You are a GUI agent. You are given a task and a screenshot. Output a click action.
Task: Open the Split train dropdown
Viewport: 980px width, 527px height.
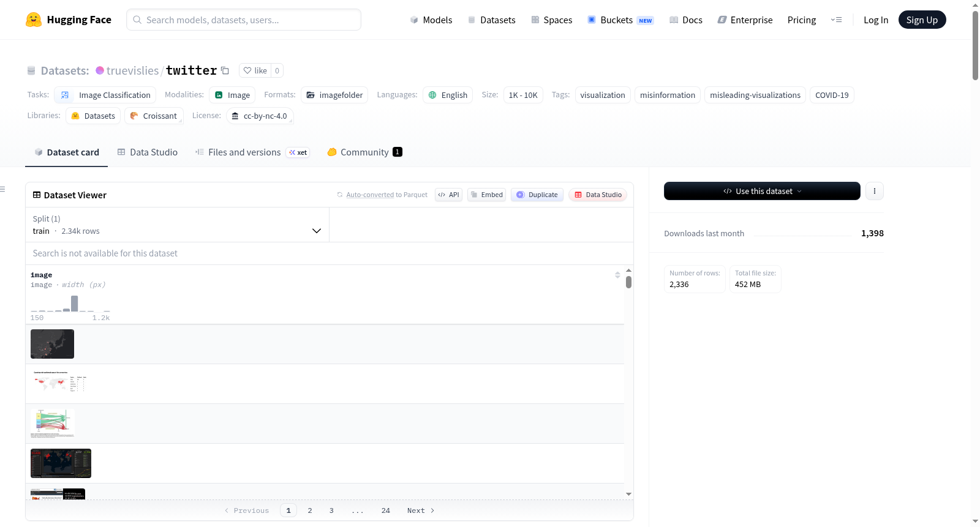pyautogui.click(x=177, y=225)
